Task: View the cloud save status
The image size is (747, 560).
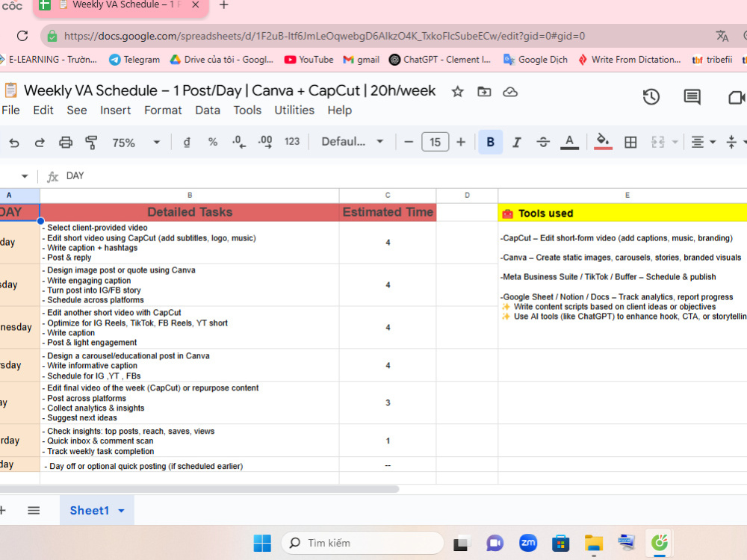Action: [510, 91]
